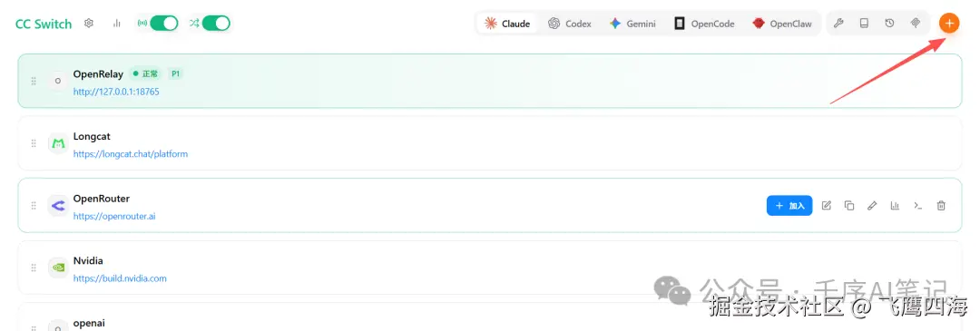Click the Longcat green cat logo

coord(57,143)
